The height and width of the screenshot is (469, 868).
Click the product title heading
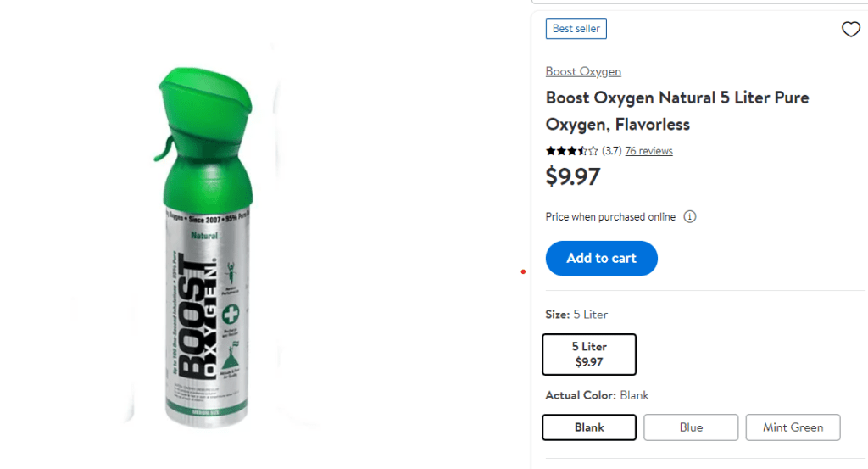677,111
